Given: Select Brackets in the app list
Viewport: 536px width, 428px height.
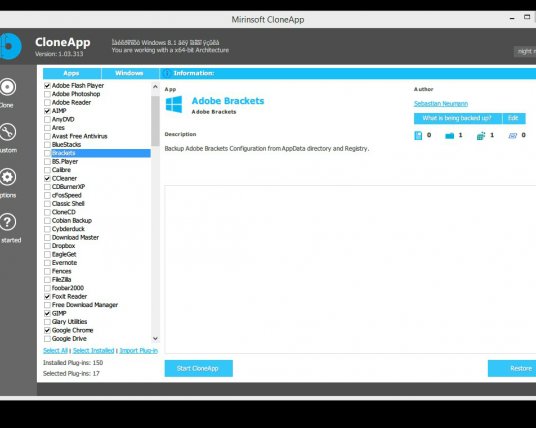Looking at the screenshot, I should point(101,153).
